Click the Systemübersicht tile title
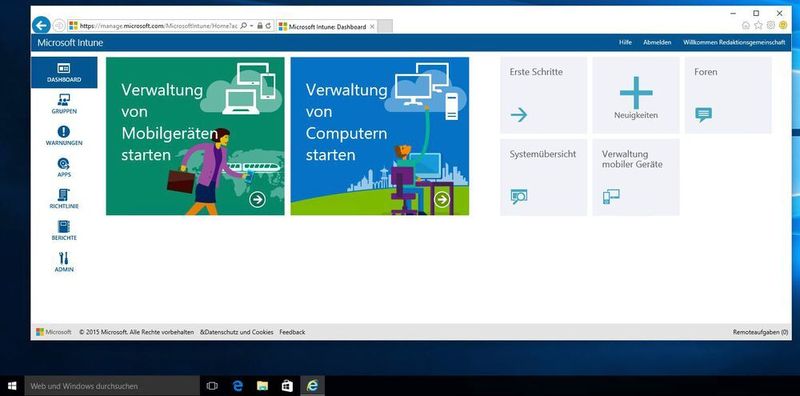Screen dimensions: 800x396 click(543, 154)
